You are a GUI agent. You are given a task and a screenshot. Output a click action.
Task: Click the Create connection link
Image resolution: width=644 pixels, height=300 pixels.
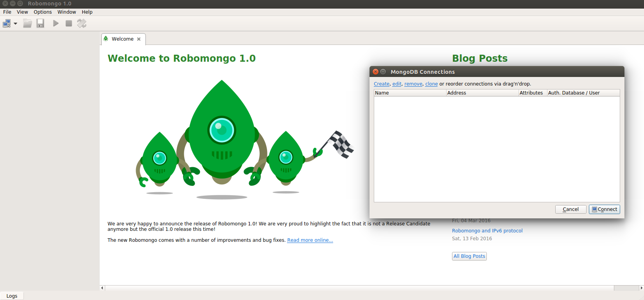coord(382,84)
